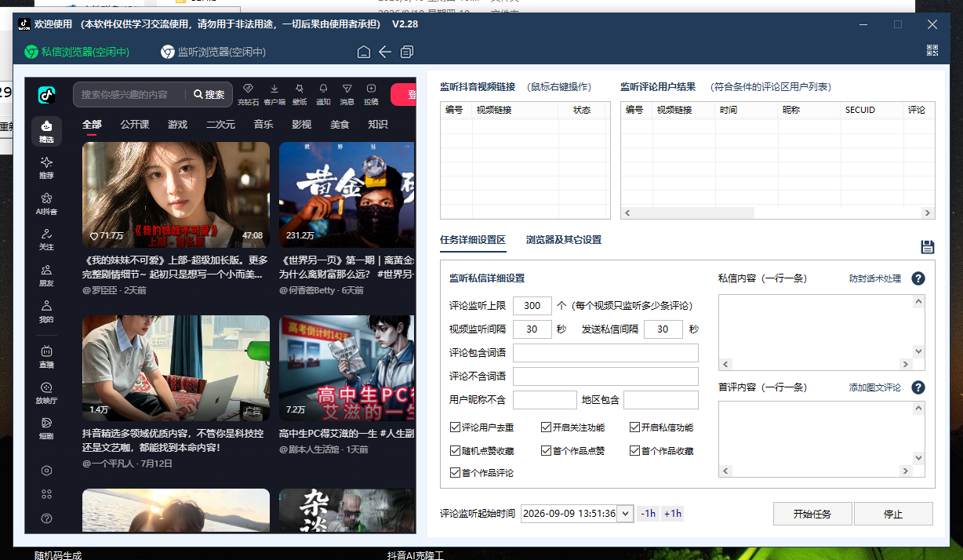Click the back arrow navigation icon
Image resolution: width=963 pixels, height=560 pixels.
point(385,52)
